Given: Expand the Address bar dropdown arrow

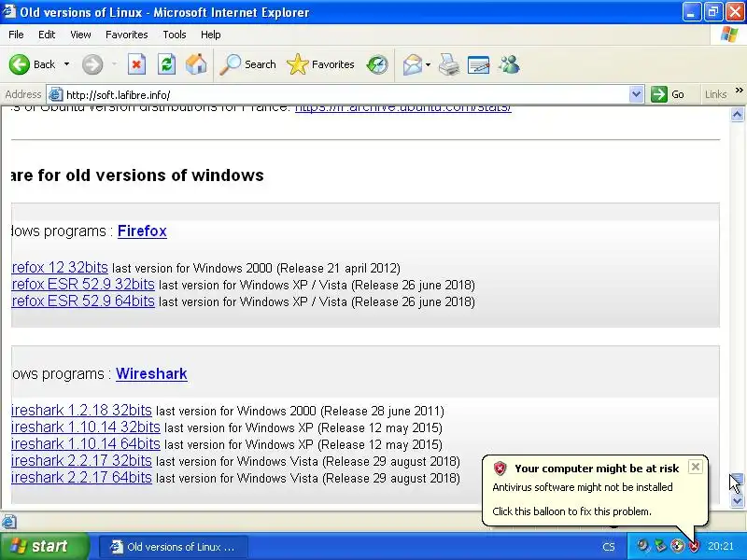Looking at the screenshot, I should 636,95.
